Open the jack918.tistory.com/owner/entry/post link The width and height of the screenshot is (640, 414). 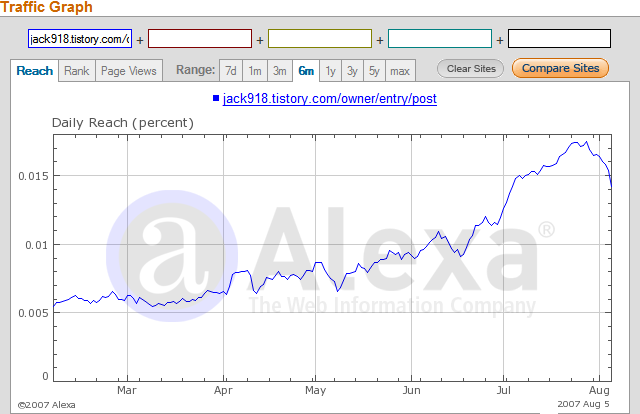[x=330, y=98]
